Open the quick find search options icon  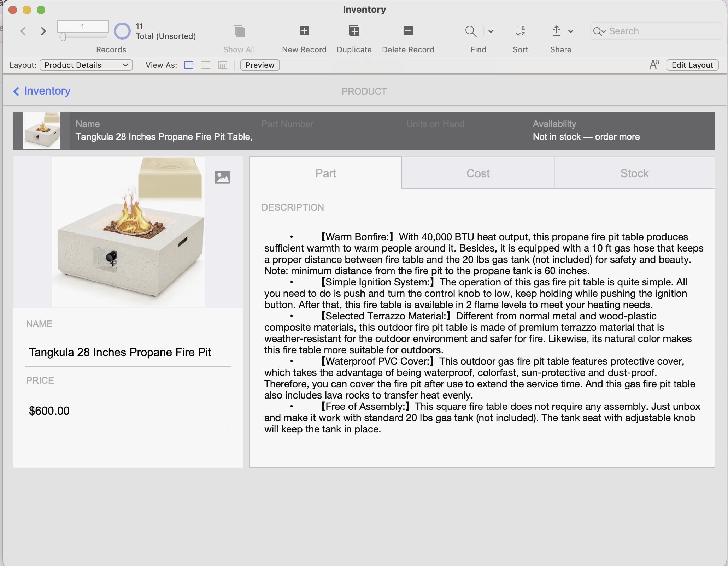(599, 31)
